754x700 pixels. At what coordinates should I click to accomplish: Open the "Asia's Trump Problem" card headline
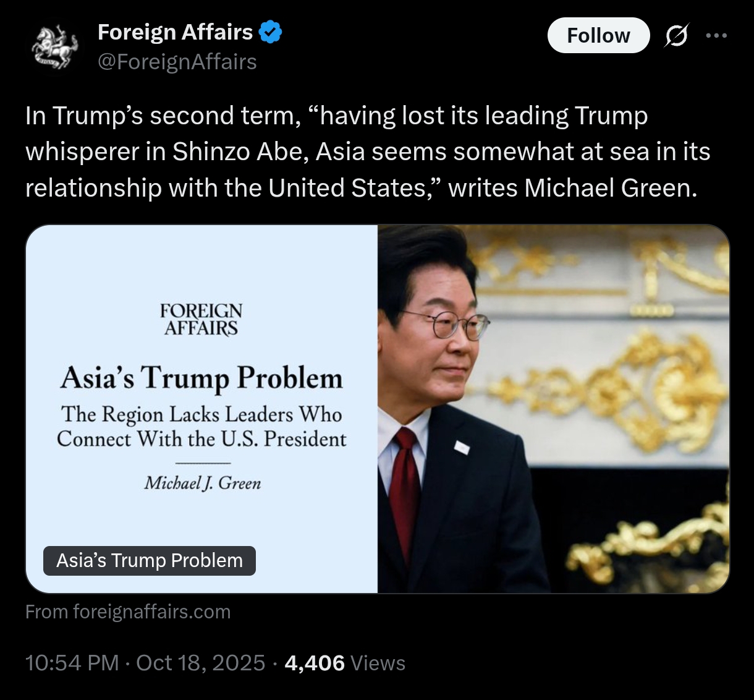point(201,378)
